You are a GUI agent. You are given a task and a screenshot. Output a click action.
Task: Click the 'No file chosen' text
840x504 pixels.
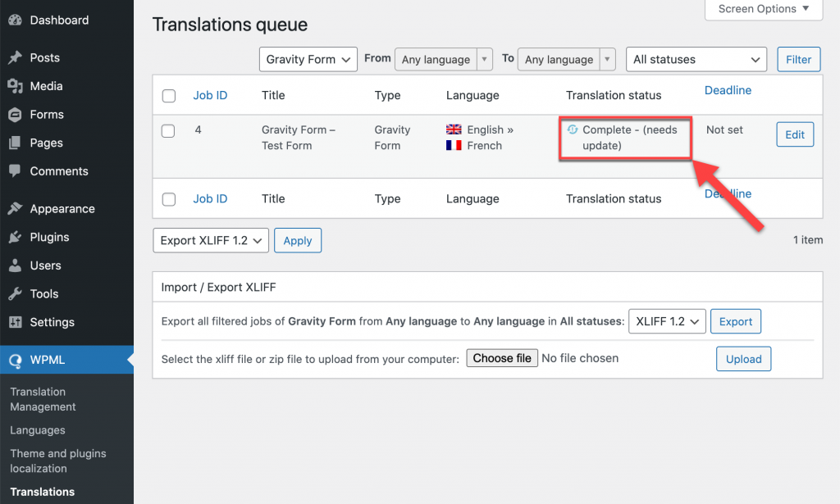(x=580, y=358)
